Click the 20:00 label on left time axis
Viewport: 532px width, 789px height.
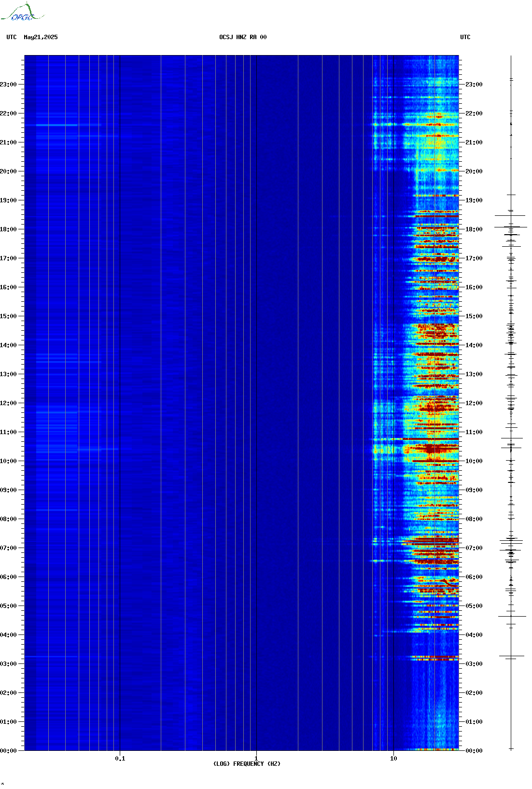click(x=8, y=171)
